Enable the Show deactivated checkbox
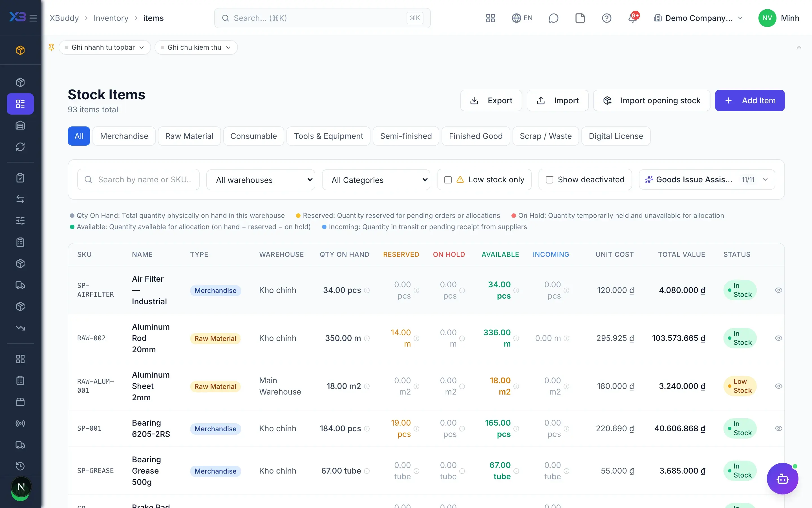812x508 pixels. (x=549, y=180)
